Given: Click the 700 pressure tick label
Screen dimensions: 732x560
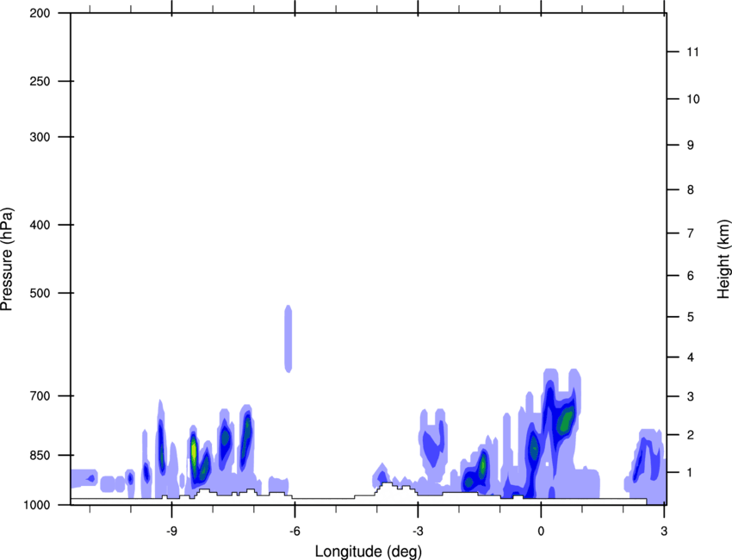Looking at the screenshot, I should (x=40, y=396).
